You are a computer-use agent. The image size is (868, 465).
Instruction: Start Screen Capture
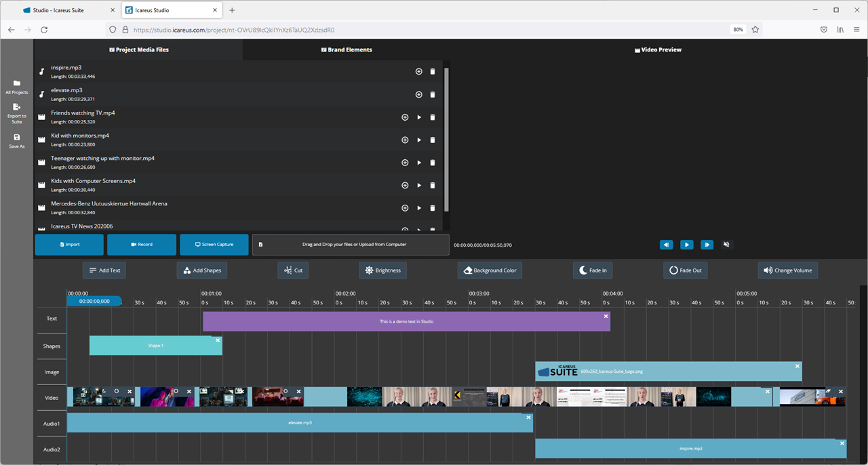pyautogui.click(x=214, y=244)
